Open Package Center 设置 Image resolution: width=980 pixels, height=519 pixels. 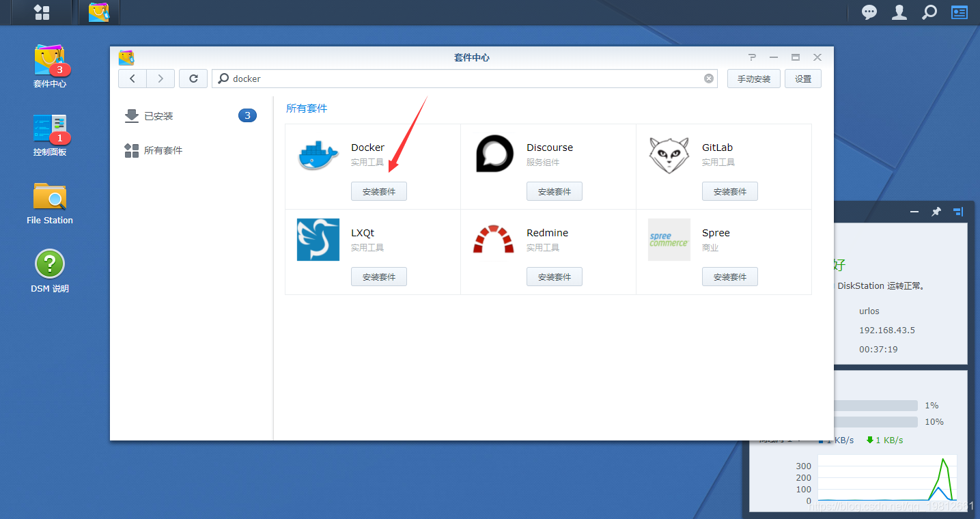point(803,79)
